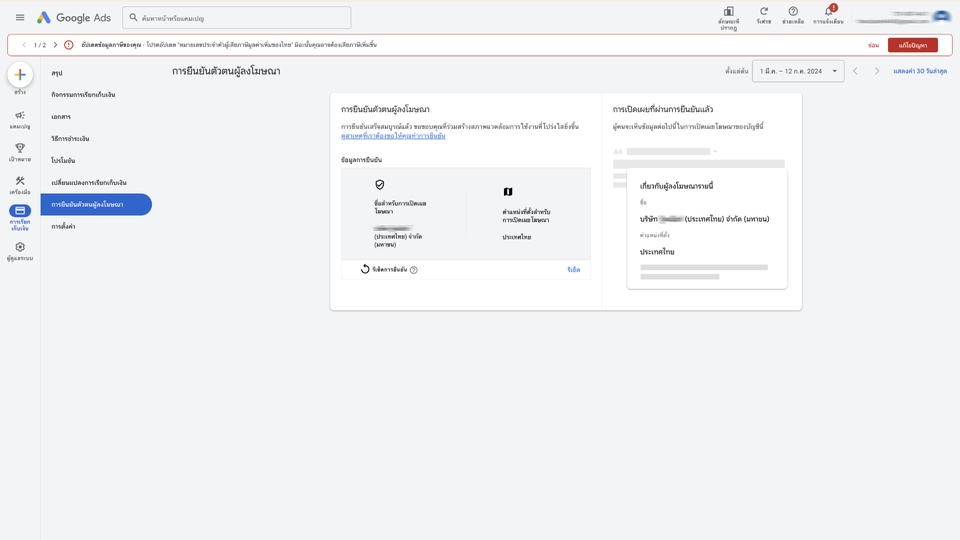
Task: Select Payment methods menu item
Action: click(70, 139)
